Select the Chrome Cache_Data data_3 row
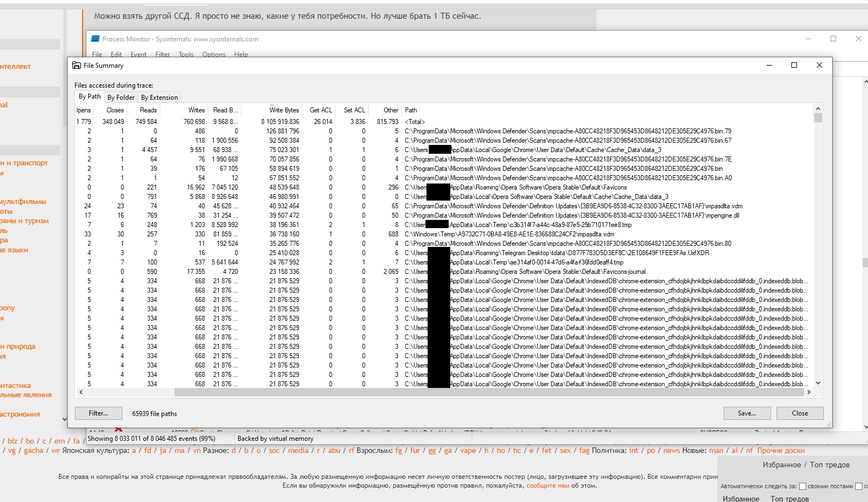This screenshot has height=502, width=868. 444,150
